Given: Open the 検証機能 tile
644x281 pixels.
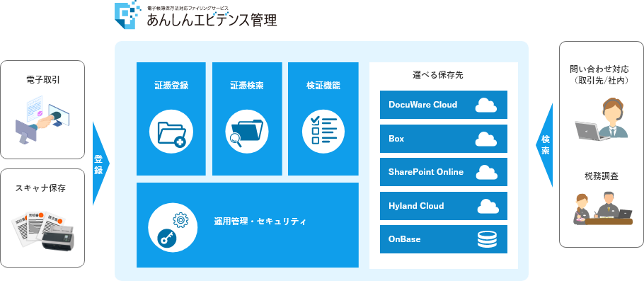Looking at the screenshot, I should coord(323,119).
